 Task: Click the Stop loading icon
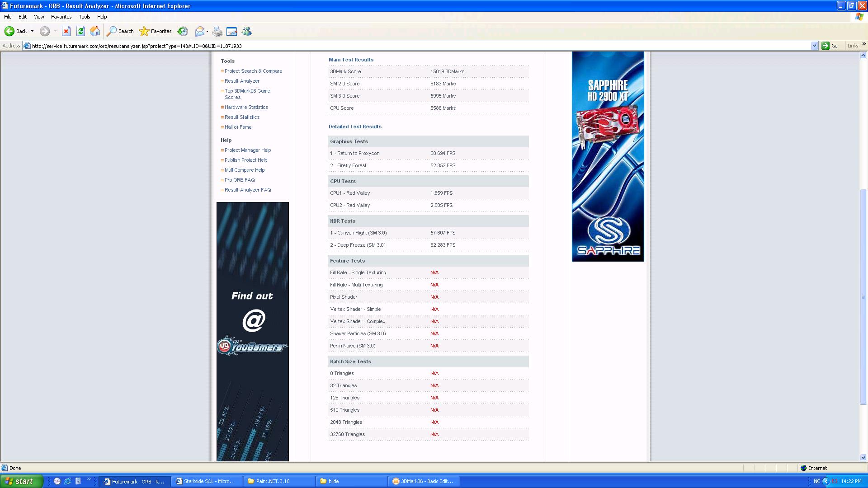66,31
